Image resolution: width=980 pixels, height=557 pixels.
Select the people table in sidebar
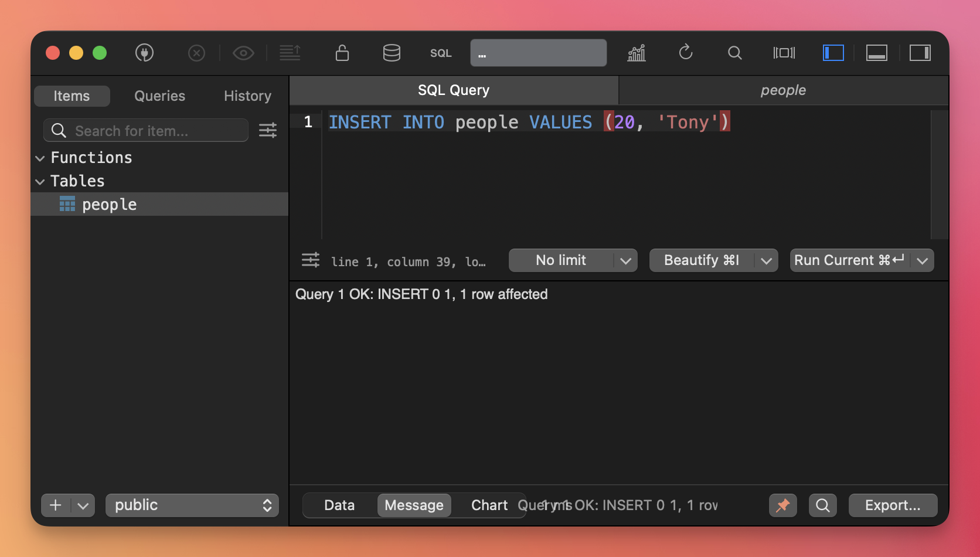(109, 205)
